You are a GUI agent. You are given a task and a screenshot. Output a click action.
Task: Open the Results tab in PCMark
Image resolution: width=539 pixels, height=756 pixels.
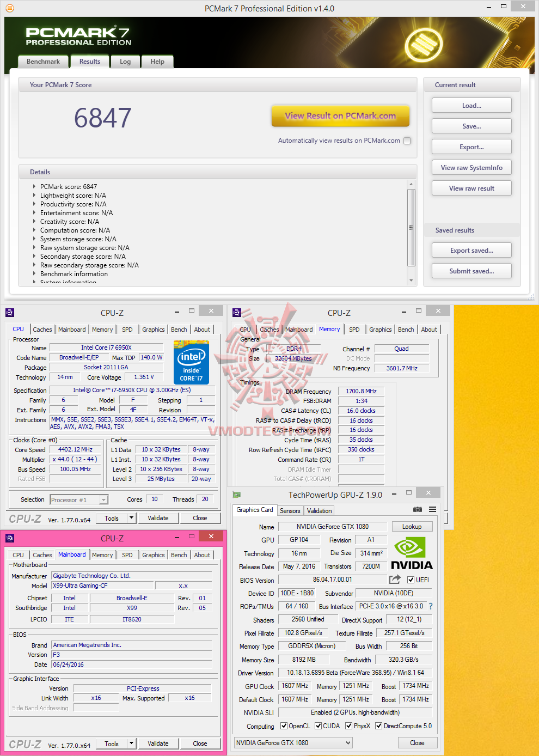[90, 62]
